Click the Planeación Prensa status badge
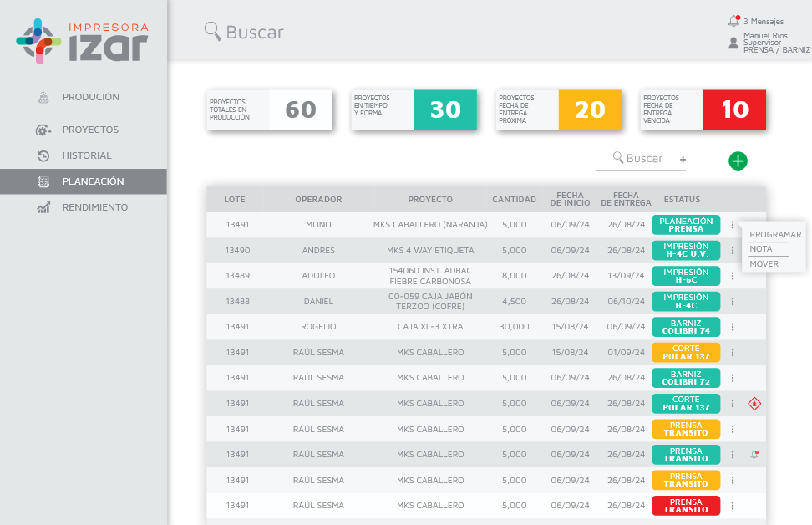 click(686, 225)
